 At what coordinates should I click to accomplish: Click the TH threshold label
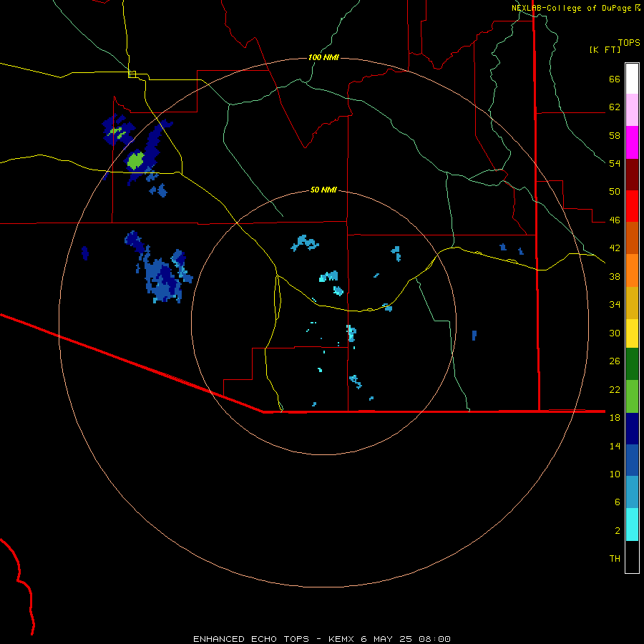(615, 559)
